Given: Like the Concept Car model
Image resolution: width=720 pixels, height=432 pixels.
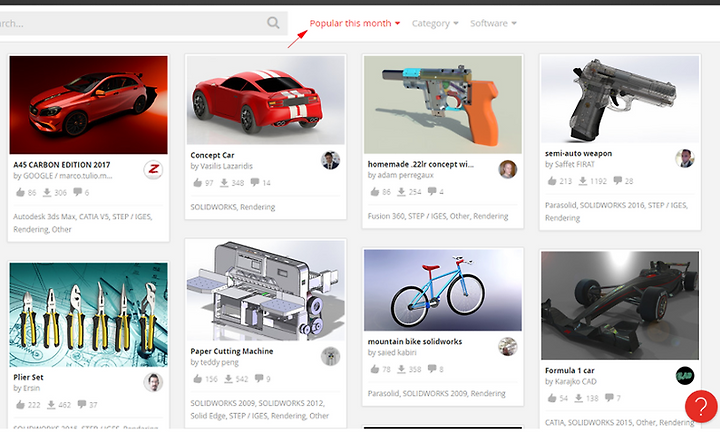Looking at the screenshot, I should (197, 183).
